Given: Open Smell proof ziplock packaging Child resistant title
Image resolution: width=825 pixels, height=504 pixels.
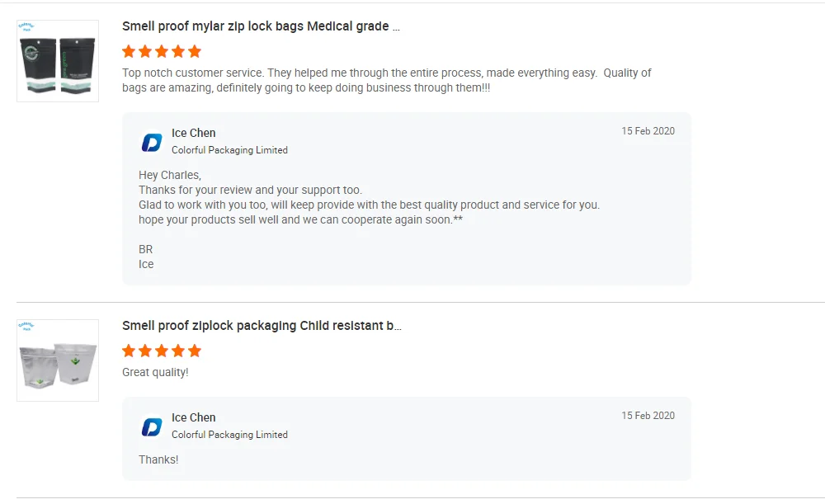Looking at the screenshot, I should pyautogui.click(x=262, y=326).
